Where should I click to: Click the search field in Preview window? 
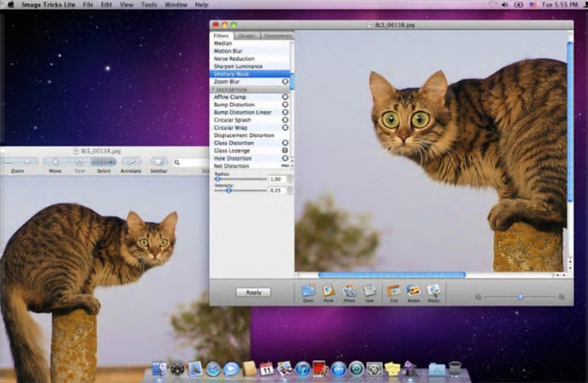(x=190, y=162)
